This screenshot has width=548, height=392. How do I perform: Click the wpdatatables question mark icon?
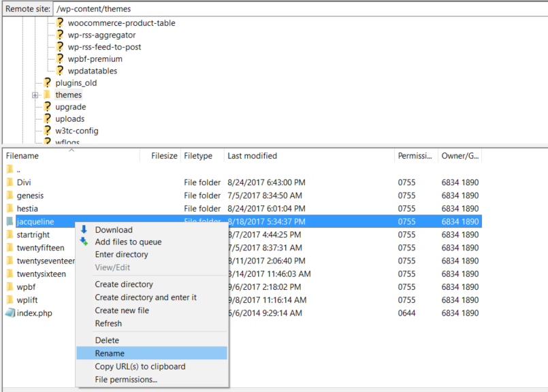click(60, 70)
